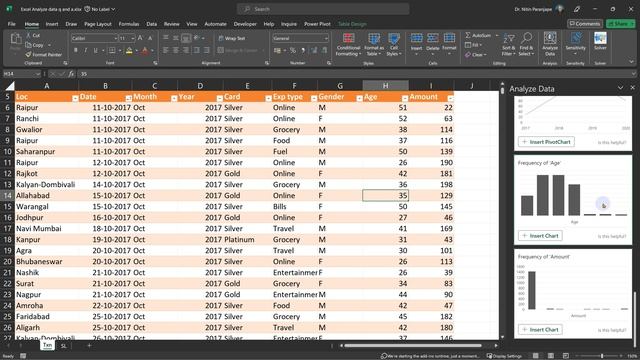Screen dimensions: 640x360
Task: Apply Percent Style format
Action: 293,51
